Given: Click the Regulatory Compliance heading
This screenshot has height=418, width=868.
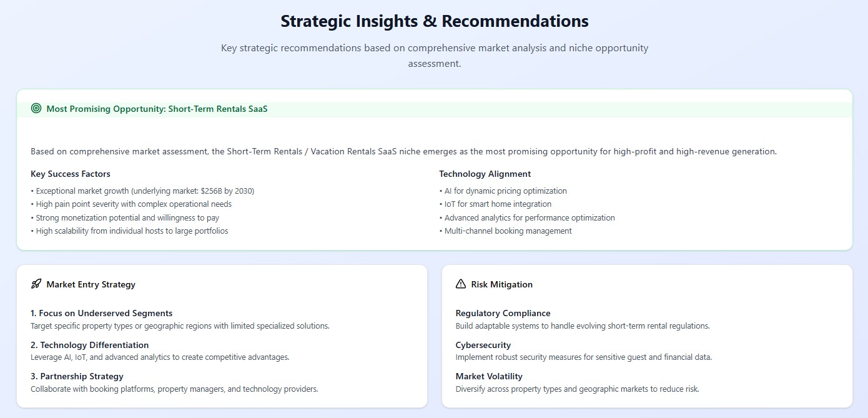Looking at the screenshot, I should pyautogui.click(x=503, y=313).
